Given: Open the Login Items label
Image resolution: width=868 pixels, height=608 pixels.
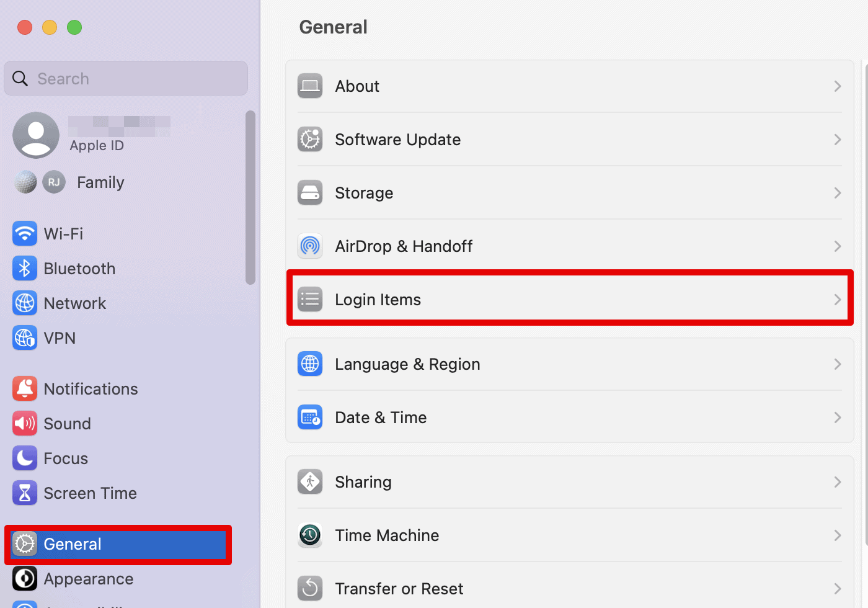Looking at the screenshot, I should (x=378, y=300).
